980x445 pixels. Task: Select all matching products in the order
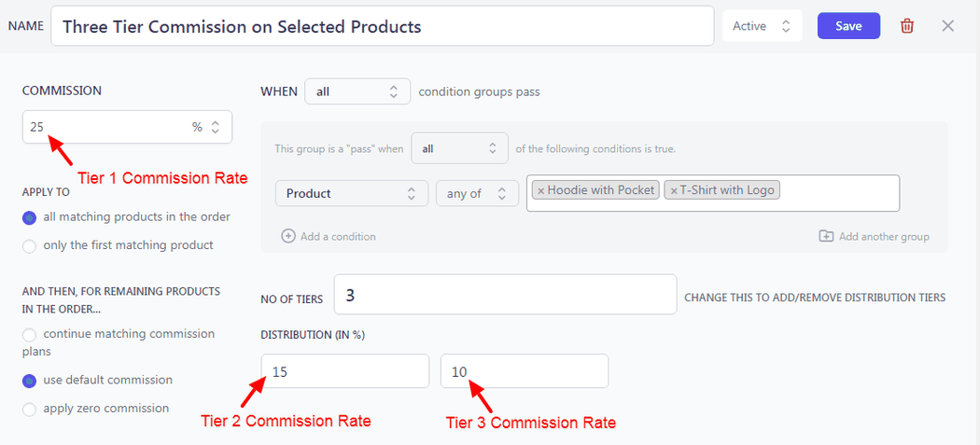pyautogui.click(x=30, y=217)
